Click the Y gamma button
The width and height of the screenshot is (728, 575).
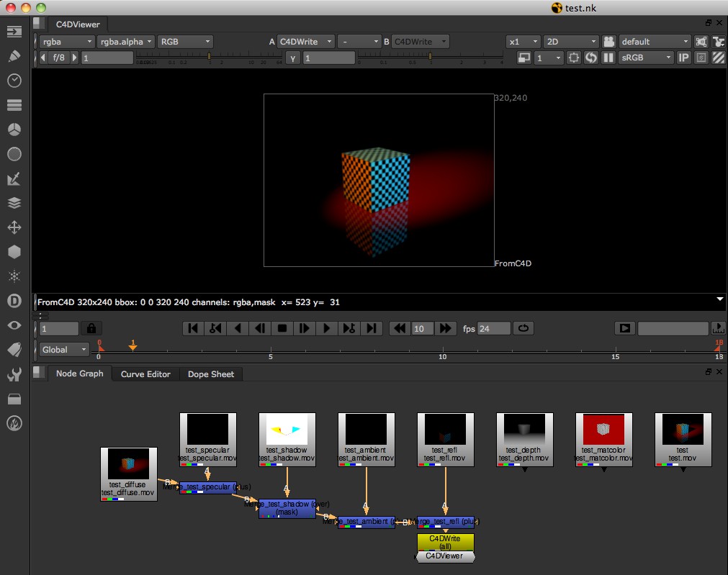[x=292, y=58]
